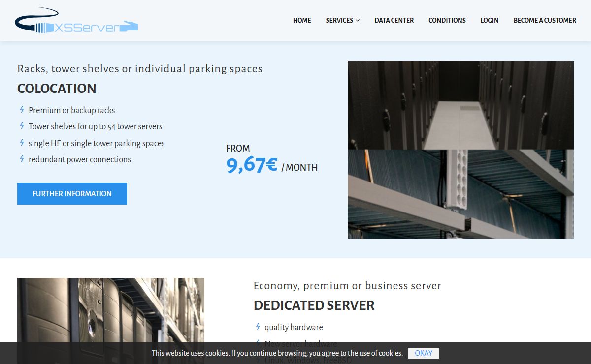This screenshot has height=364, width=591.
Task: Click 'Premium or backup racks' list item
Action: coord(72,110)
